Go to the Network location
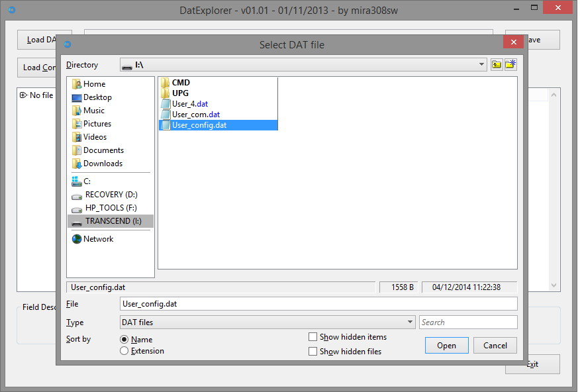The width and height of the screenshot is (580, 392). pyautogui.click(x=98, y=239)
